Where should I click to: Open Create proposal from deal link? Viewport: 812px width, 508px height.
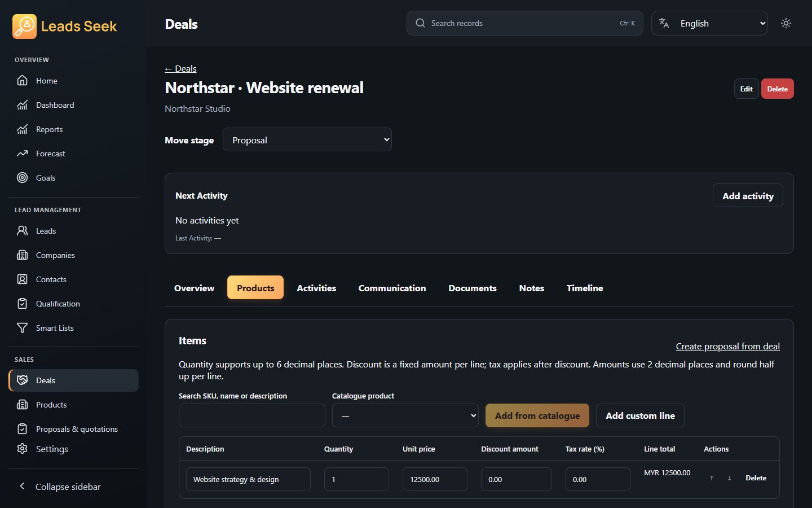[x=728, y=346]
